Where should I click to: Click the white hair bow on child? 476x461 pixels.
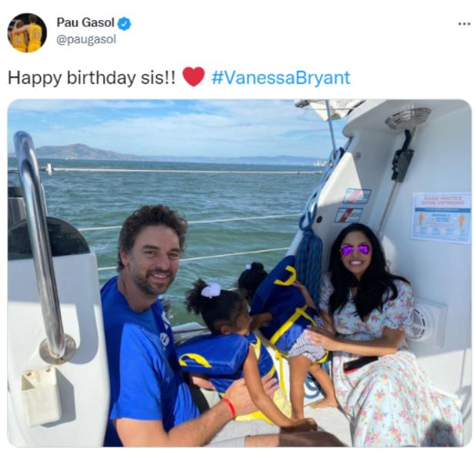pyautogui.click(x=211, y=289)
